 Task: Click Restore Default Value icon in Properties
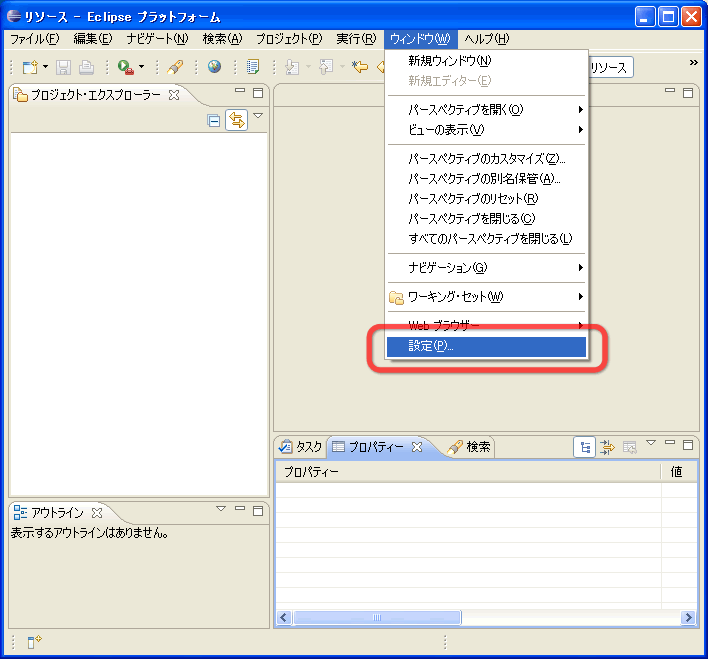629,448
